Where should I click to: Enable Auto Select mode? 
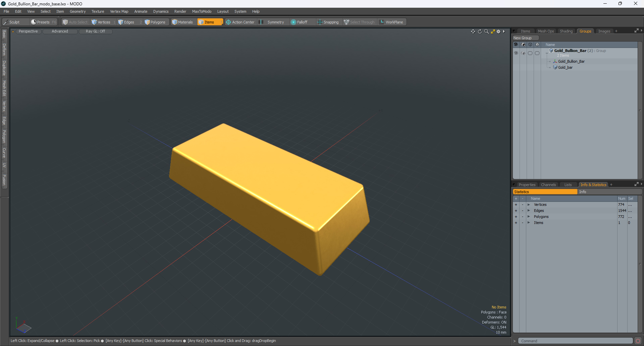click(x=75, y=22)
